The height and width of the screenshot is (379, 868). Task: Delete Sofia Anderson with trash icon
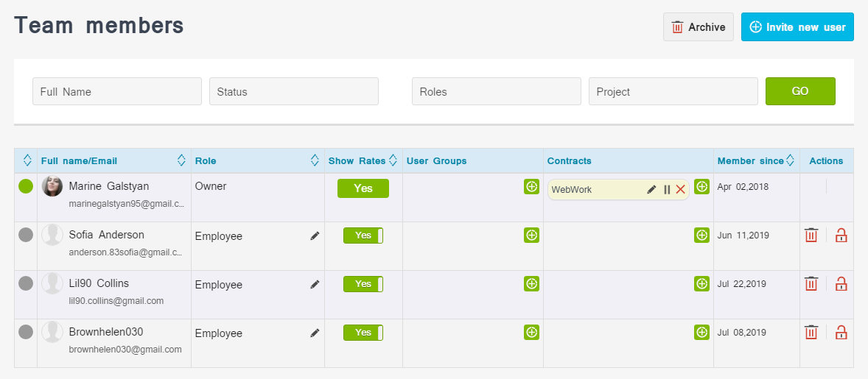coord(811,235)
